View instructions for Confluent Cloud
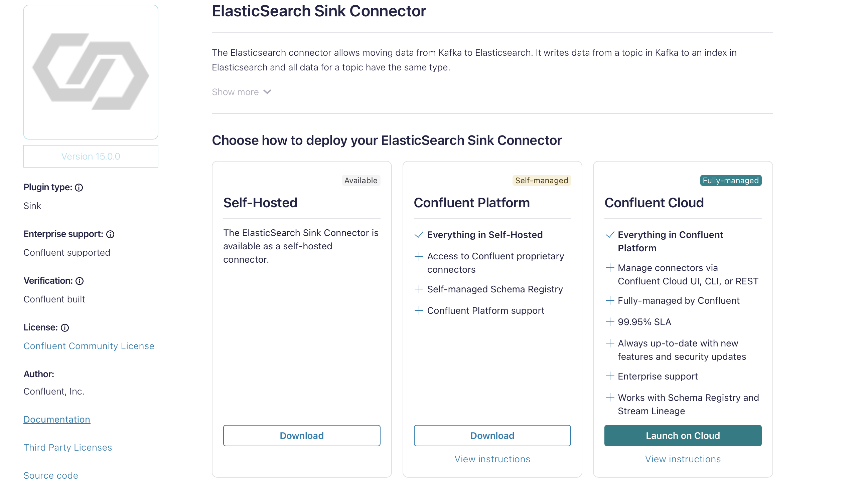The height and width of the screenshot is (492, 868). [682, 459]
